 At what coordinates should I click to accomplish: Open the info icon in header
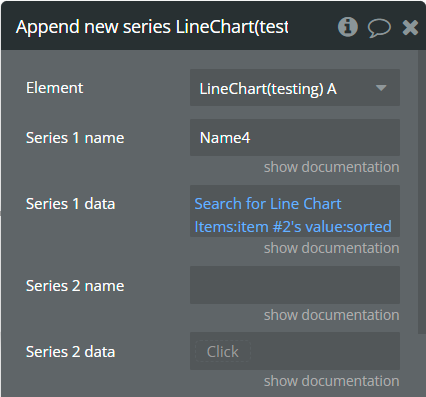coord(347,27)
